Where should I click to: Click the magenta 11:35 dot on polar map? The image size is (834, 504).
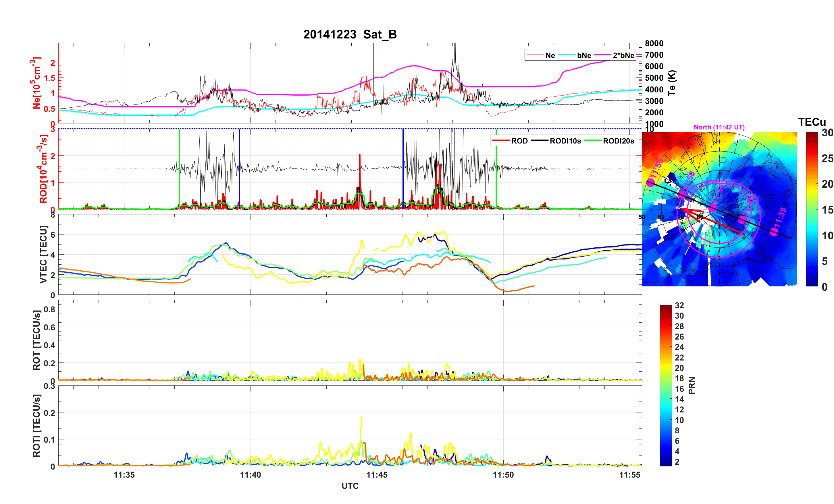[774, 232]
